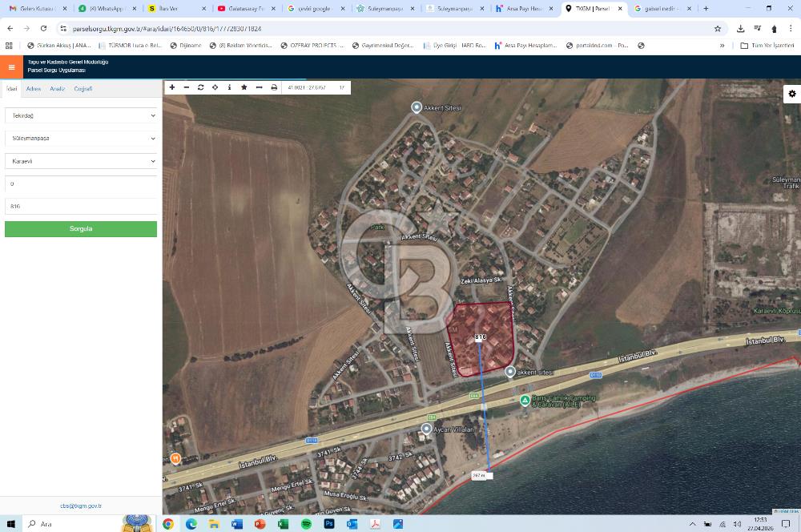This screenshot has height=532, width=801.
Task: Open the print icon on the map toolbar
Action: 274,87
